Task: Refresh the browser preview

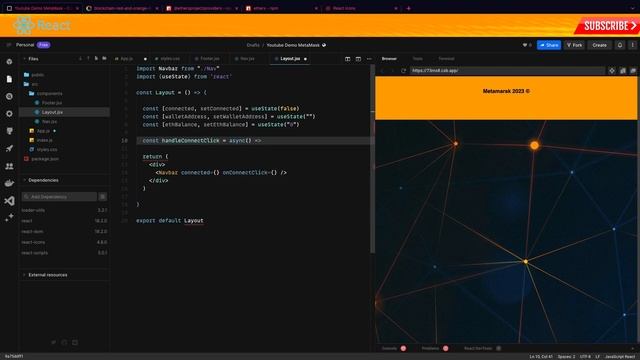Action: click(403, 71)
